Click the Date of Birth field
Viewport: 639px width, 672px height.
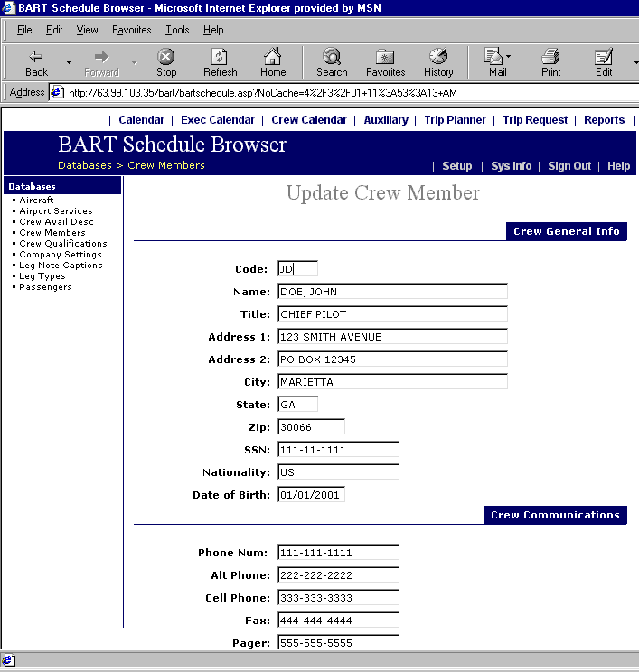tap(311, 495)
